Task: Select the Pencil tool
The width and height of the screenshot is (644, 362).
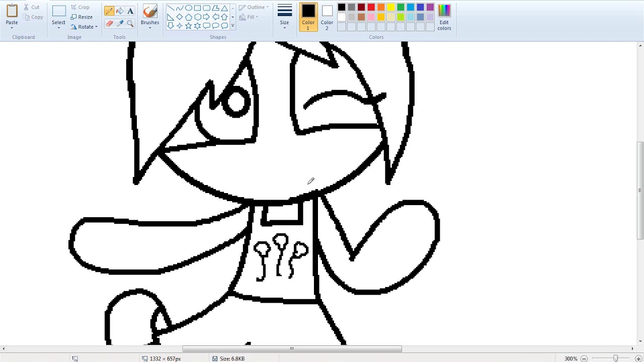Action: coord(109,11)
